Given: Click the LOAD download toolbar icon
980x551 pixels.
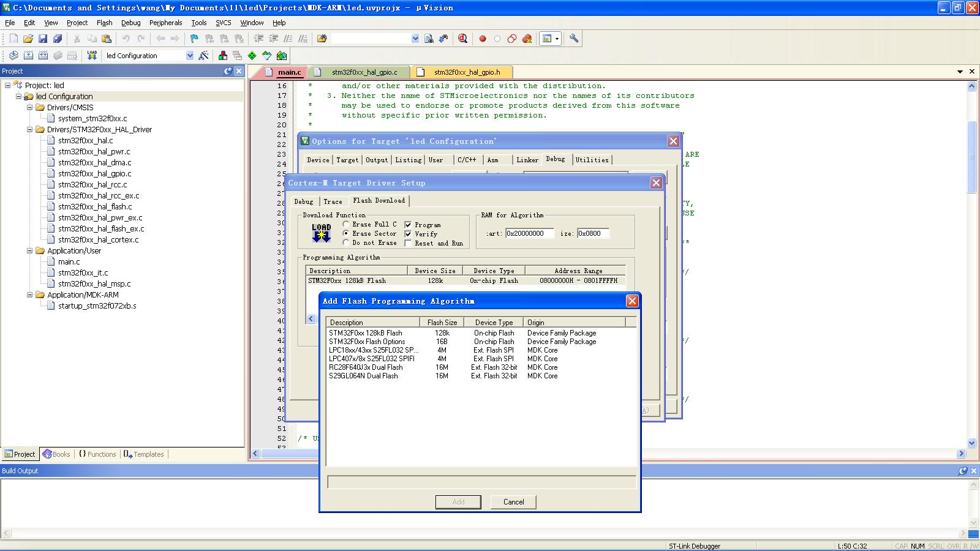Looking at the screenshot, I should [92, 56].
